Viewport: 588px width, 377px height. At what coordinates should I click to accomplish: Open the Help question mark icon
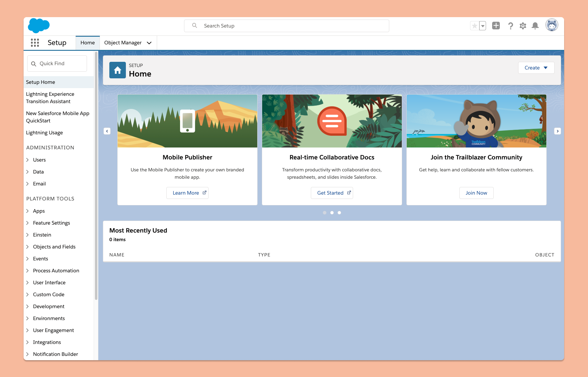click(511, 26)
